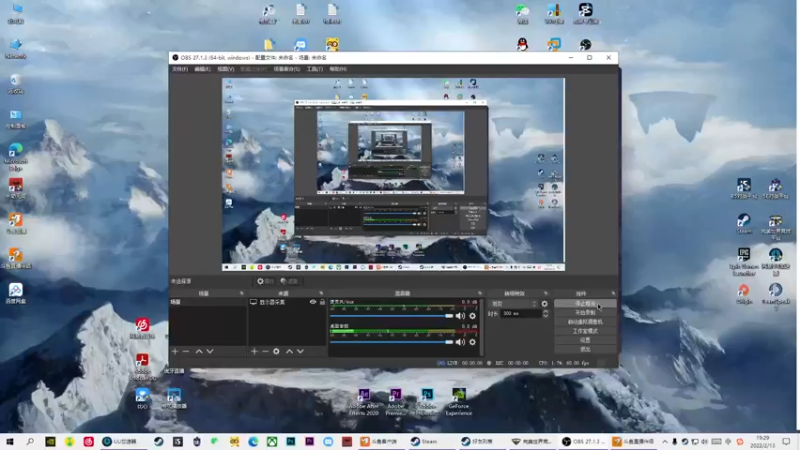This screenshot has height=450, width=800.
Task: Adjust Desktop Audio volume slider
Action: click(x=391, y=342)
